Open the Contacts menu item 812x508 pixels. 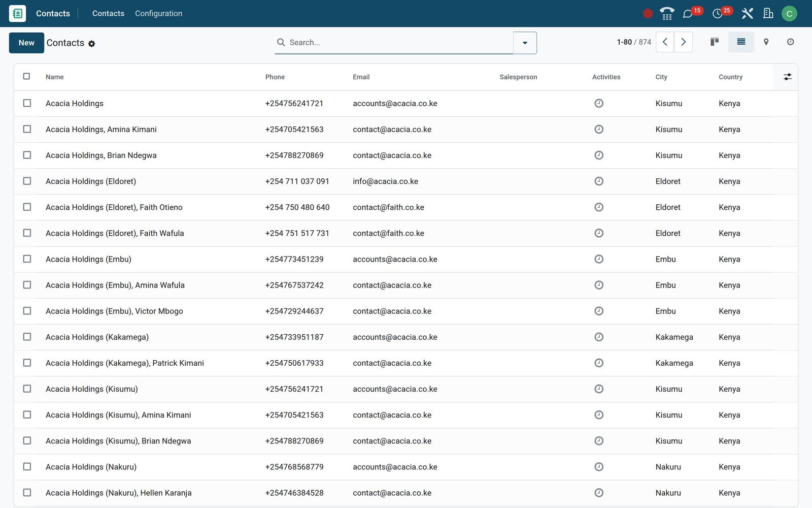click(108, 13)
